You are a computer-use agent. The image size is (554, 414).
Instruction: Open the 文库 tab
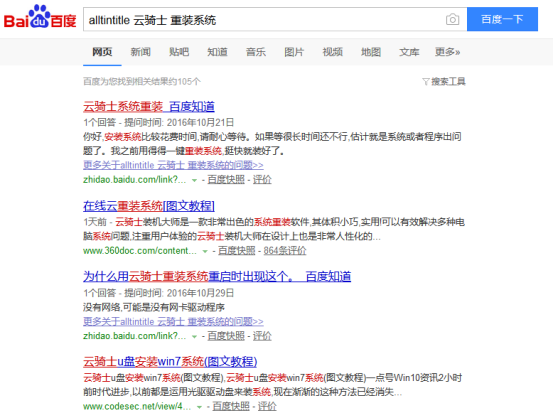point(409,52)
